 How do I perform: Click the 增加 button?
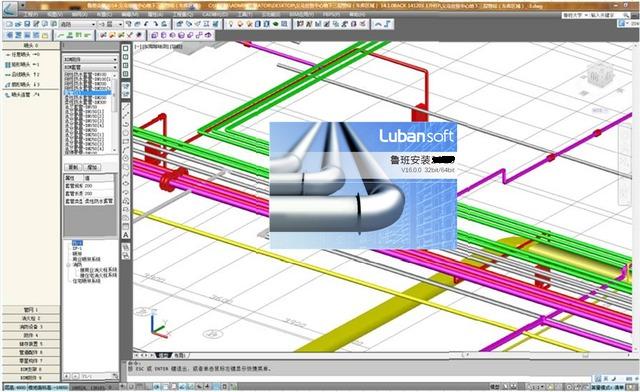click(92, 167)
